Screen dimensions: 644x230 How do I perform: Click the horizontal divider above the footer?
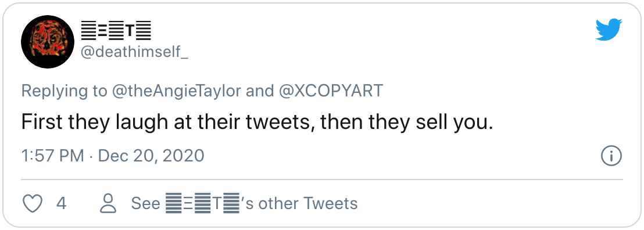322,179
